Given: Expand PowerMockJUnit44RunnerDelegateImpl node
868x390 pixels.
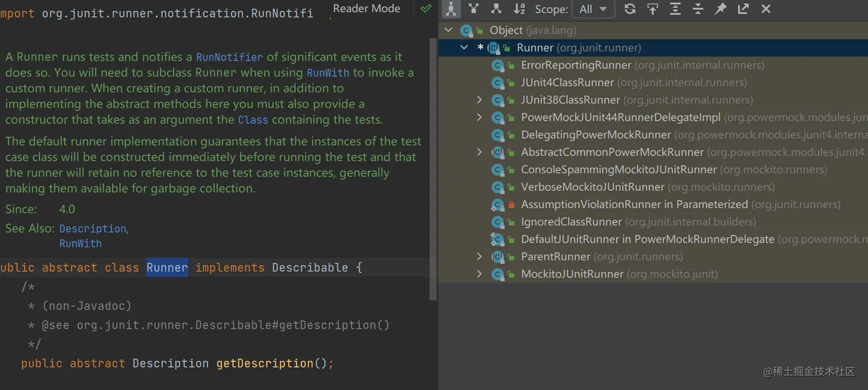Looking at the screenshot, I should (x=479, y=118).
